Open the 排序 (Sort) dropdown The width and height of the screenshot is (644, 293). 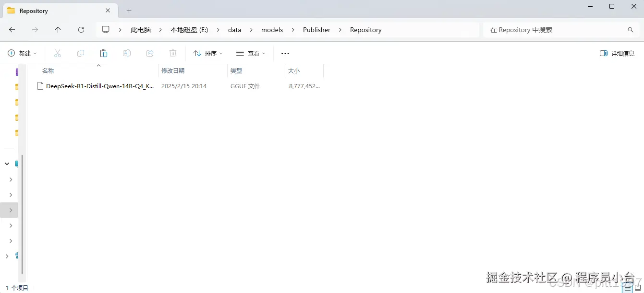(x=207, y=53)
